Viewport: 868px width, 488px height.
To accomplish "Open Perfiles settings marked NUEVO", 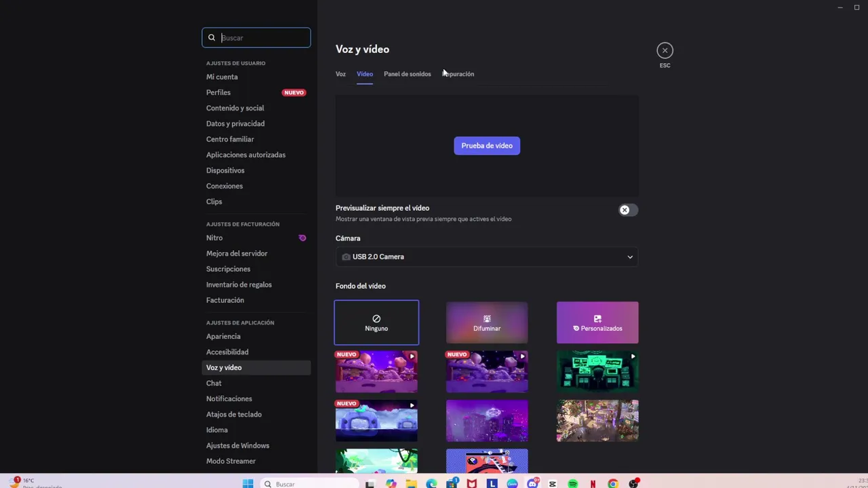I will (x=256, y=92).
